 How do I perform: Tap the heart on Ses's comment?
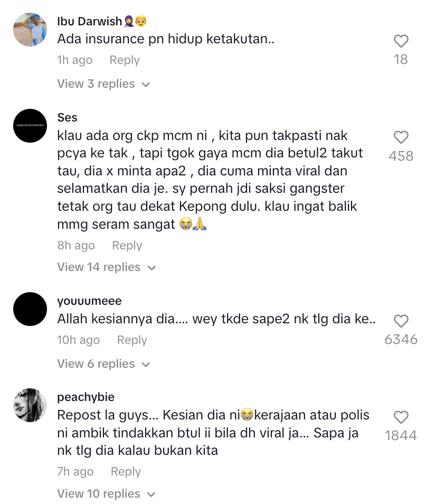401,137
